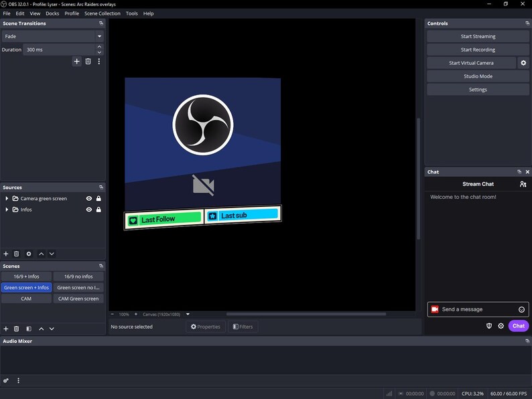Open chat moderation shield icon
Viewport: 532px width, 399px height.
tap(489, 326)
